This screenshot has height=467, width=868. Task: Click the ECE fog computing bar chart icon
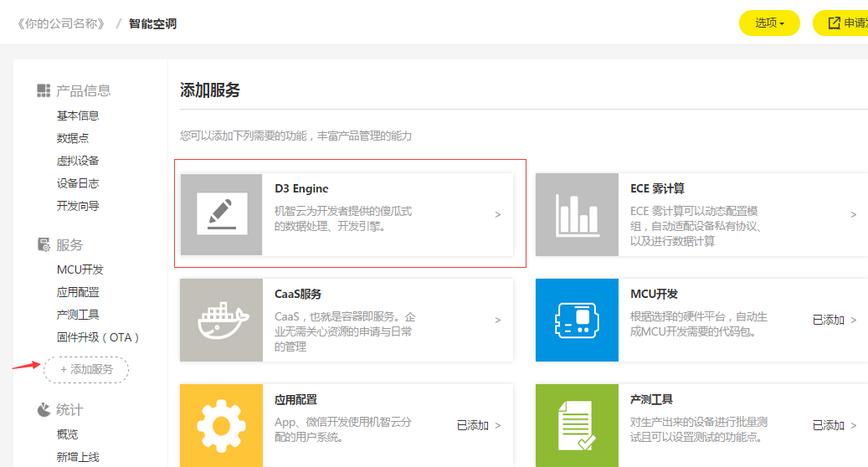click(x=577, y=214)
